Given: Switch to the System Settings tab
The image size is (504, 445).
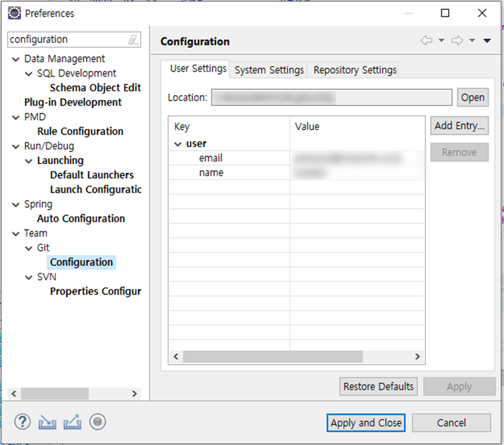Looking at the screenshot, I should [x=269, y=70].
